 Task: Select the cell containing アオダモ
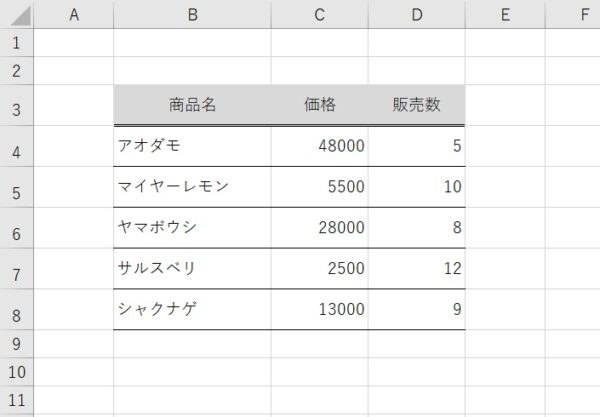tap(192, 146)
